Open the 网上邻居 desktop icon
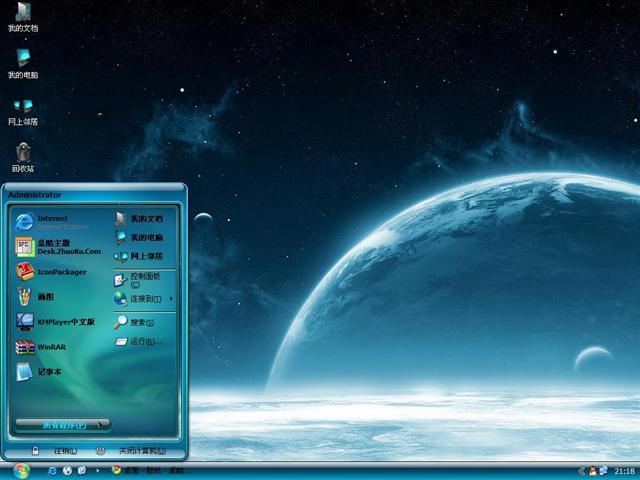This screenshot has width=640, height=480. pos(23,111)
